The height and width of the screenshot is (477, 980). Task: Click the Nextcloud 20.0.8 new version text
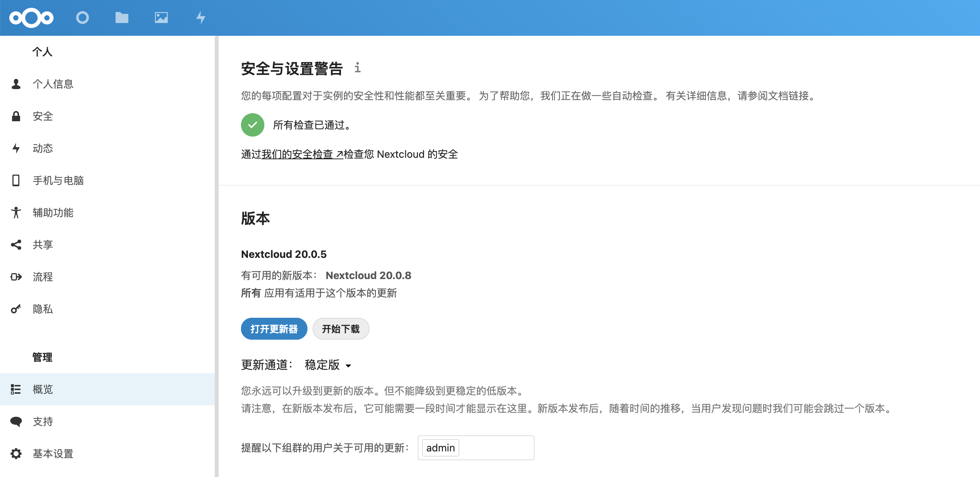click(x=368, y=275)
